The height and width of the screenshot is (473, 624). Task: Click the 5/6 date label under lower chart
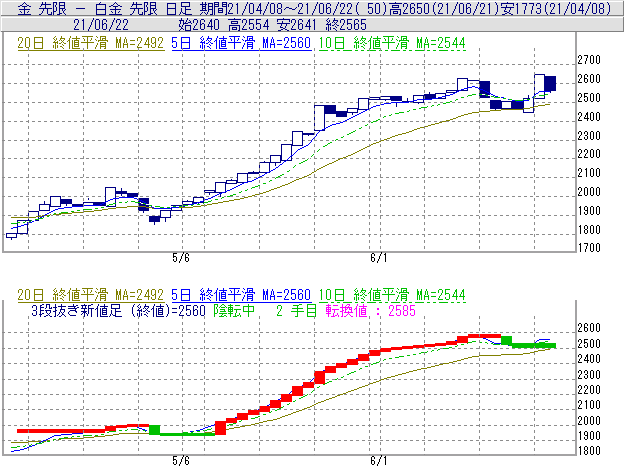coord(181,461)
